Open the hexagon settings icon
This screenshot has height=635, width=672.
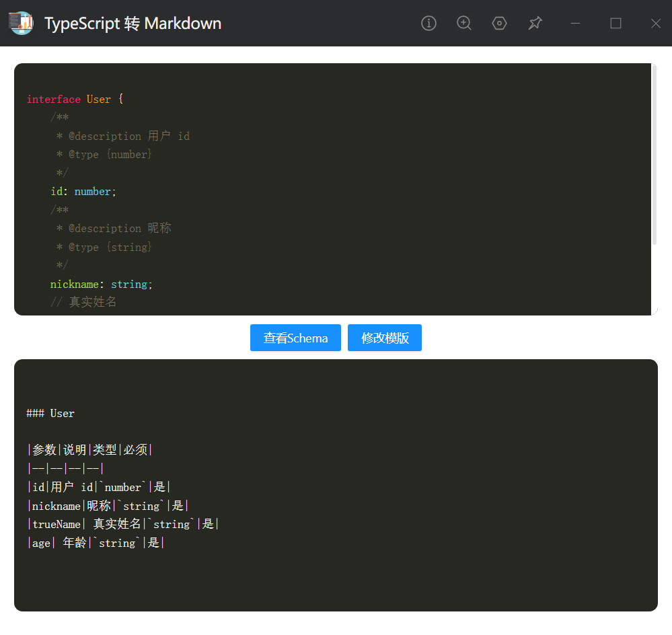tap(499, 23)
